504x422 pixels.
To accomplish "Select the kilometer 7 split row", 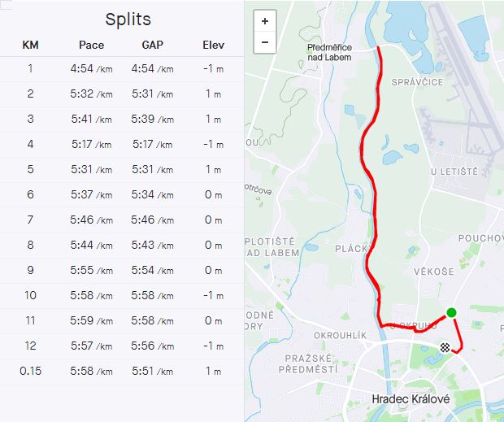I will pyautogui.click(x=122, y=220).
